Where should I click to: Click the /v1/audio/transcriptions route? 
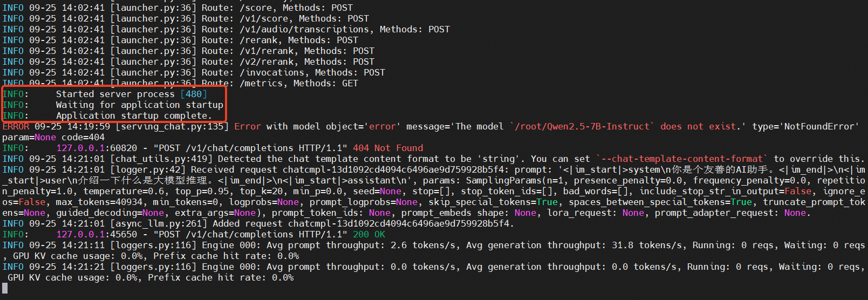point(304,29)
